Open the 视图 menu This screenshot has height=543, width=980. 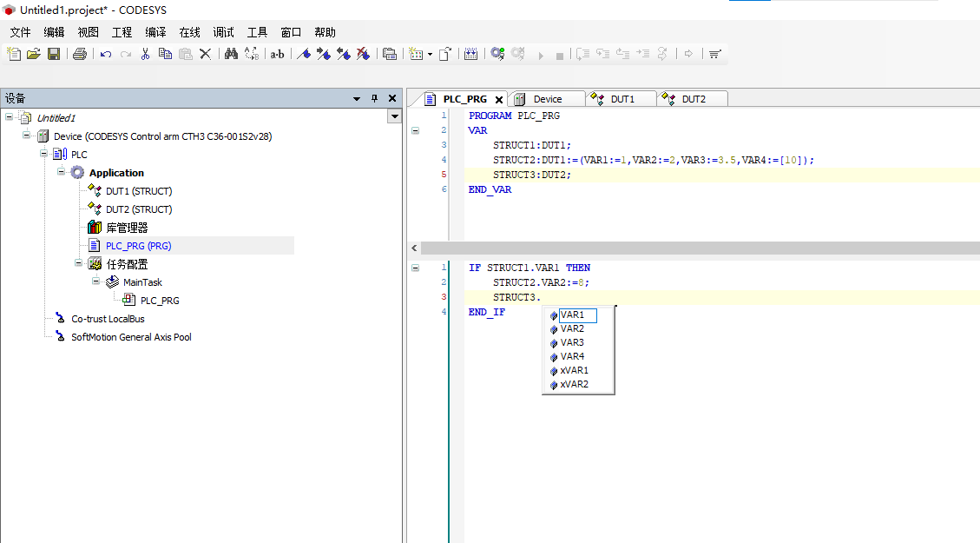coord(89,32)
